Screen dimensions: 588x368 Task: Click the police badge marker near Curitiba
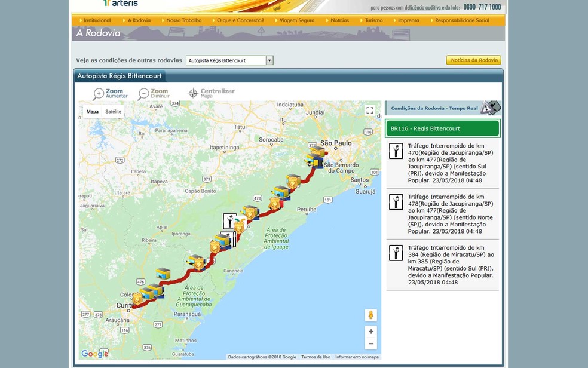point(137,298)
